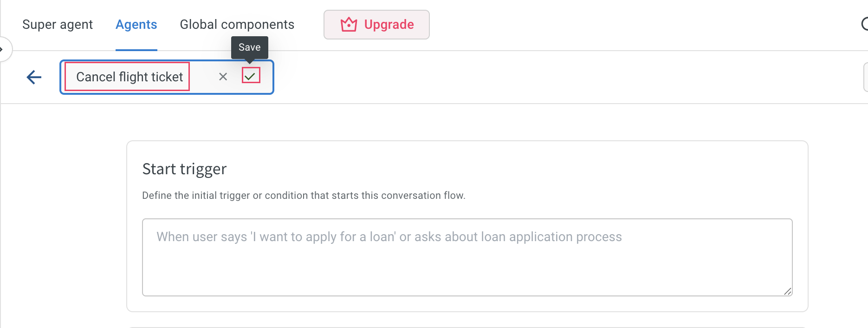Focus the Start trigger text area
Image resolution: width=868 pixels, height=328 pixels.
click(x=467, y=257)
